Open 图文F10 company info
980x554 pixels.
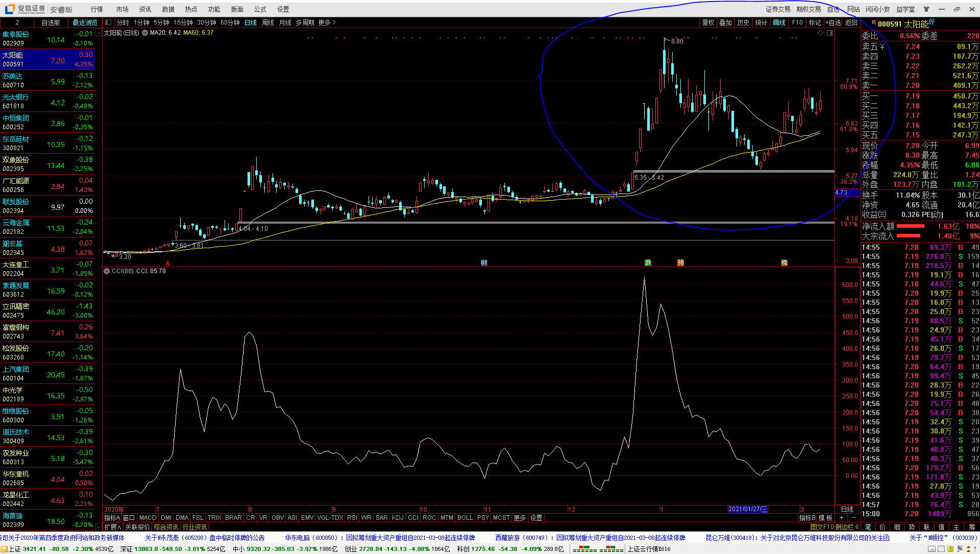click(822, 527)
